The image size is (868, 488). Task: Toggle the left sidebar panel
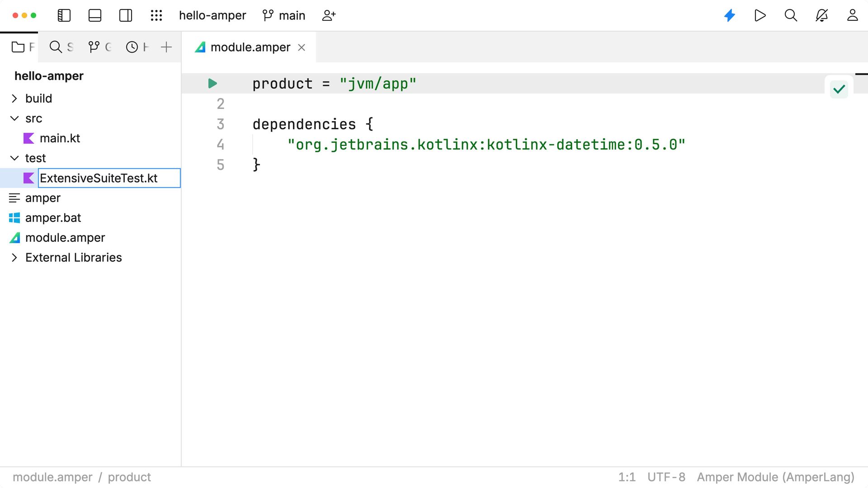point(64,15)
